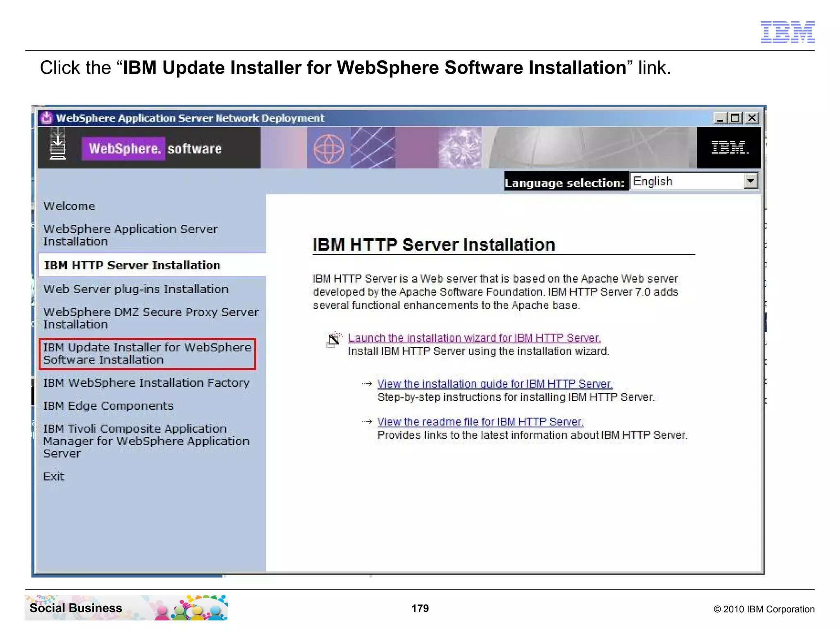This screenshot has height=630, width=840.
Task: View the installation guide for IBM HTTP Server
Action: 495,384
